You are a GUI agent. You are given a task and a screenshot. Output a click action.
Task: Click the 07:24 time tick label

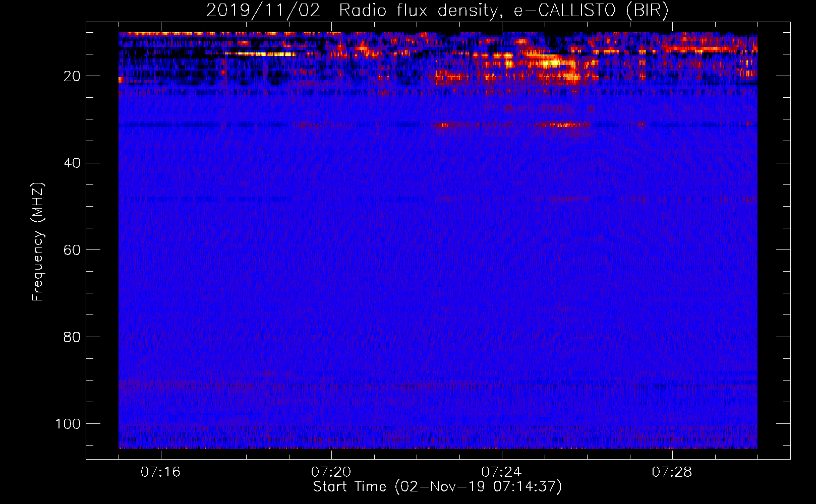pos(502,472)
